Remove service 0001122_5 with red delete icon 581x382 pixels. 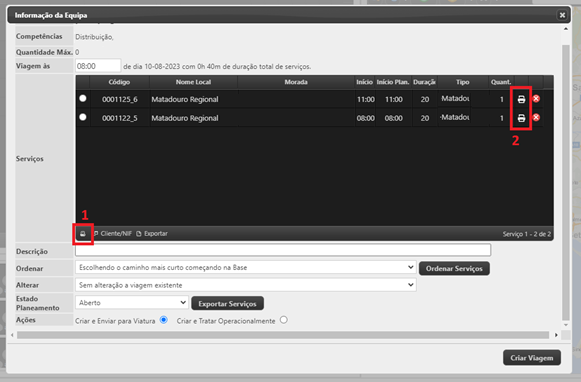click(536, 118)
